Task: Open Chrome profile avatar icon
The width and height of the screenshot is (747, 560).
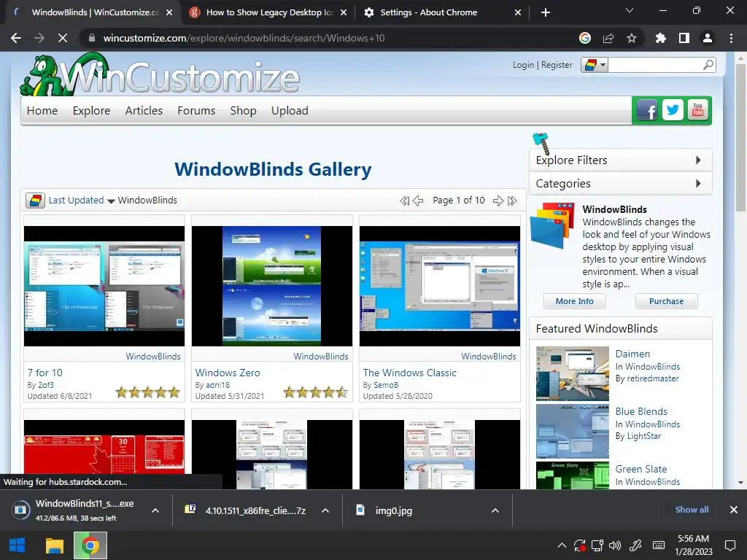Action: [708, 38]
